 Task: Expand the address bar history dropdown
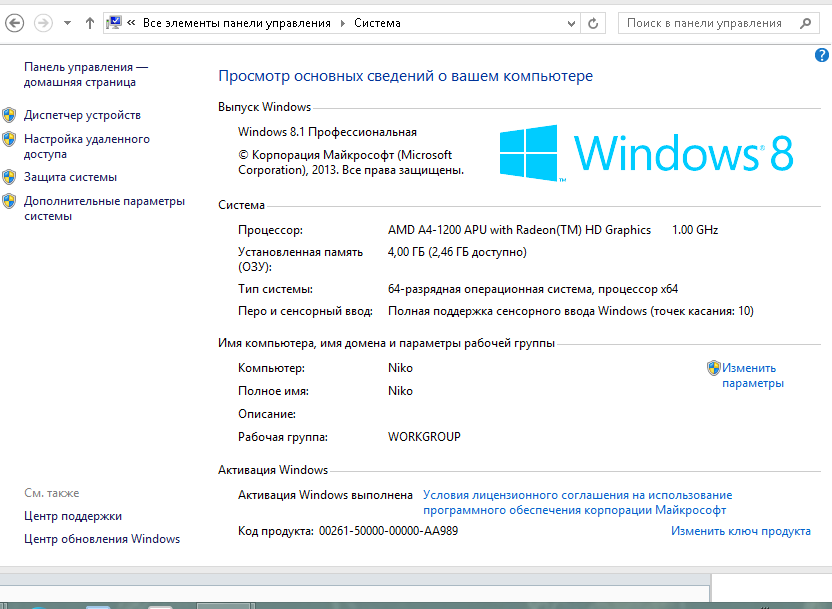click(571, 23)
